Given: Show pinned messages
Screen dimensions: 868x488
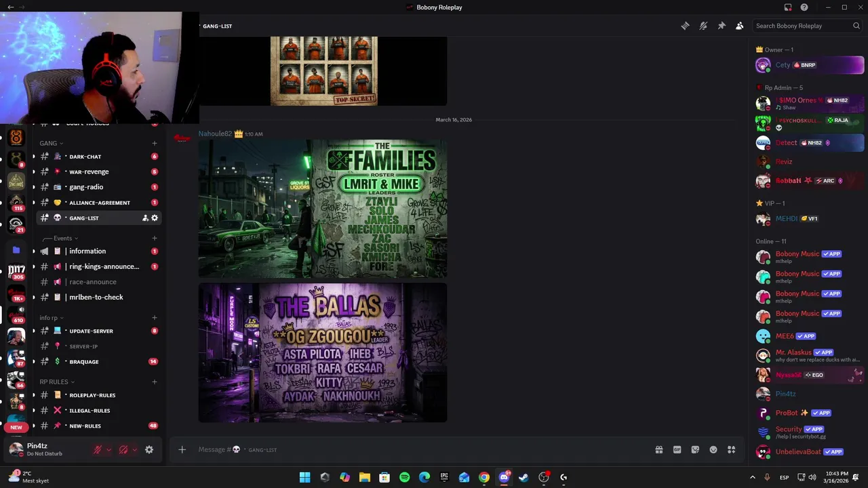Looking at the screenshot, I should [722, 26].
